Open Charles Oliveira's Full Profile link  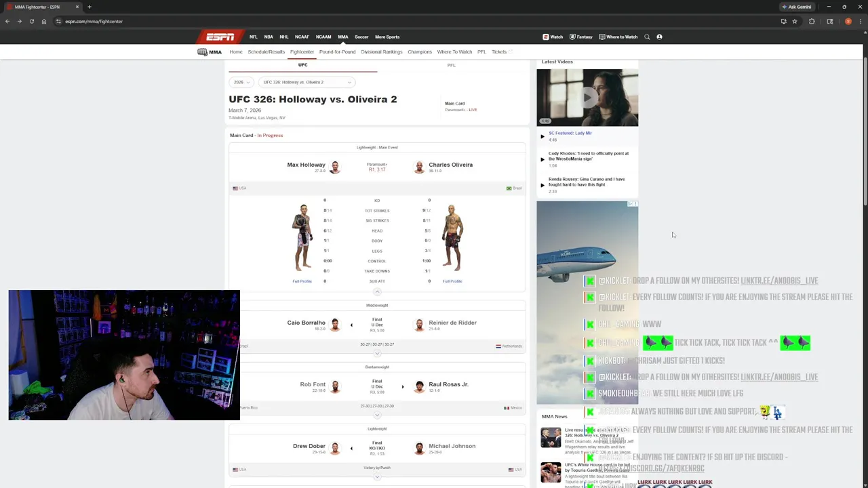tap(452, 281)
